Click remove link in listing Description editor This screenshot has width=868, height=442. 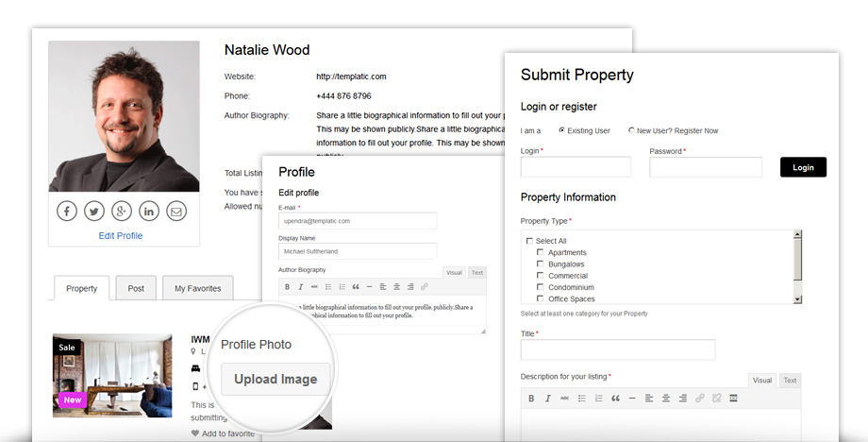click(716, 399)
